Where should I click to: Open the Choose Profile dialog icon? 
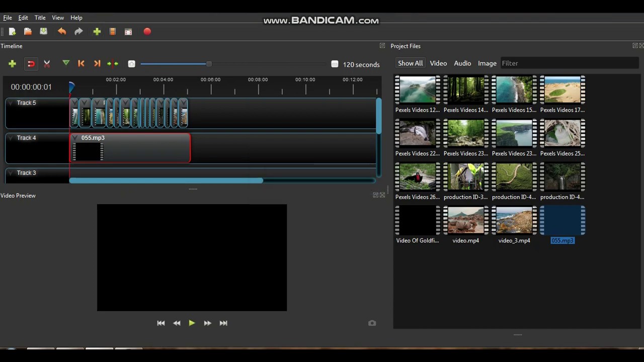[x=113, y=32]
